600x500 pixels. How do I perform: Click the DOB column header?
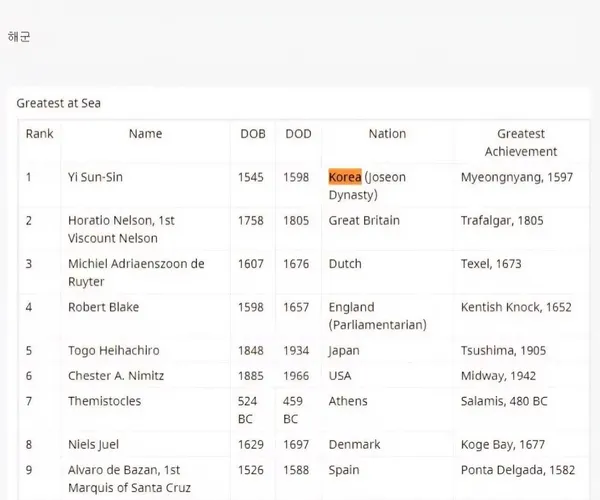click(x=253, y=134)
